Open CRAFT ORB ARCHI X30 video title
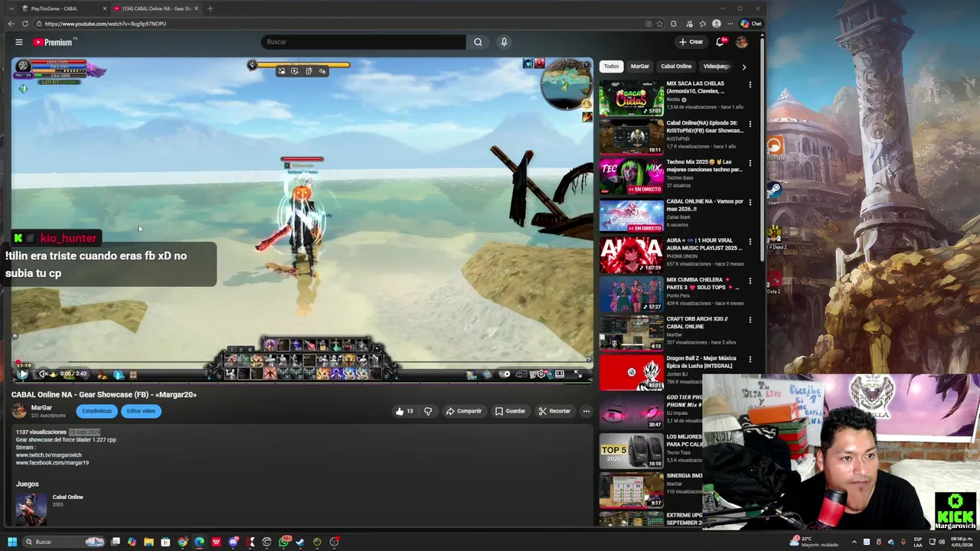The image size is (980, 551). (697, 322)
